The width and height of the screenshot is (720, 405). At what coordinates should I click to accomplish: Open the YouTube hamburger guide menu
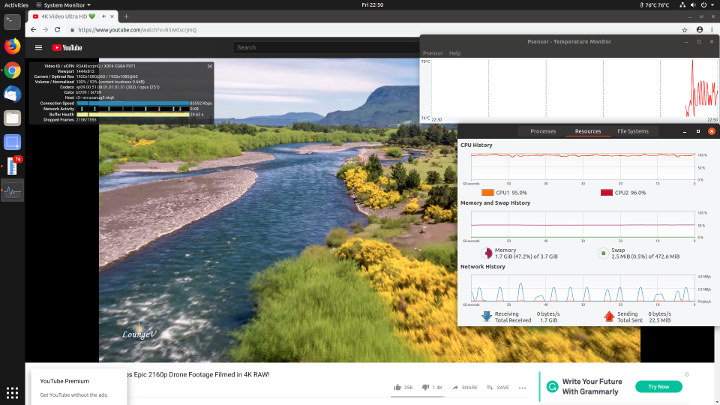point(39,47)
